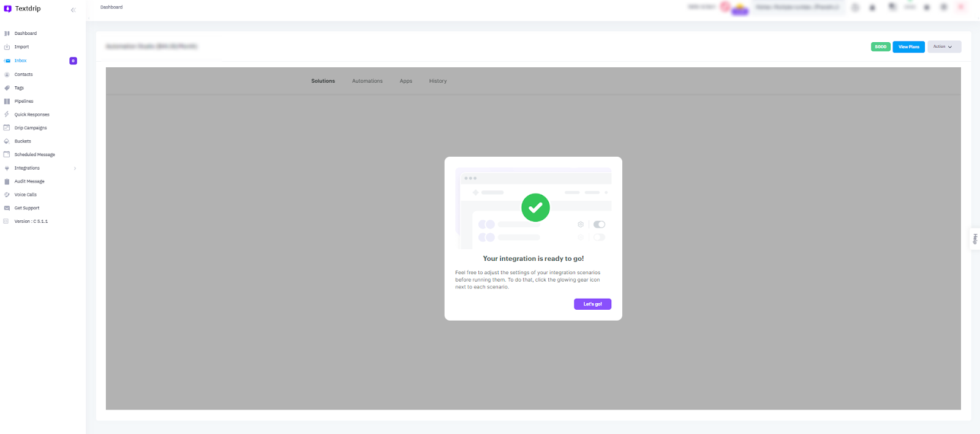980x434 pixels.
Task: Click the View Plans button
Action: [x=909, y=47]
